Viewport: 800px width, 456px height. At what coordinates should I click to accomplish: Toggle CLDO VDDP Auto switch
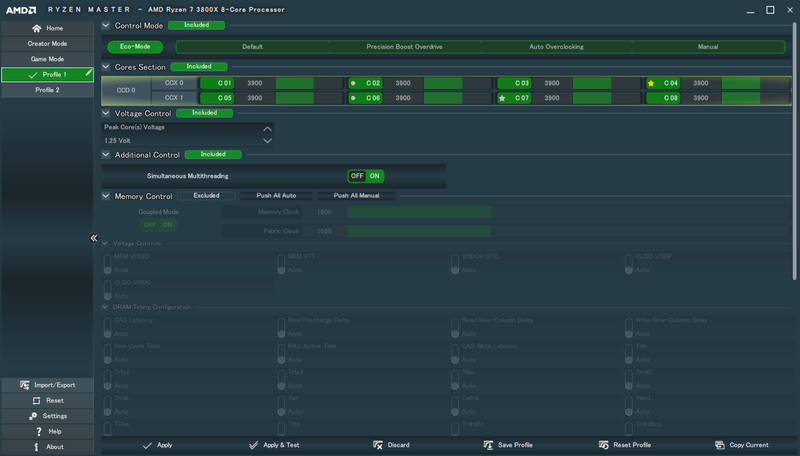pyautogui.click(x=629, y=264)
